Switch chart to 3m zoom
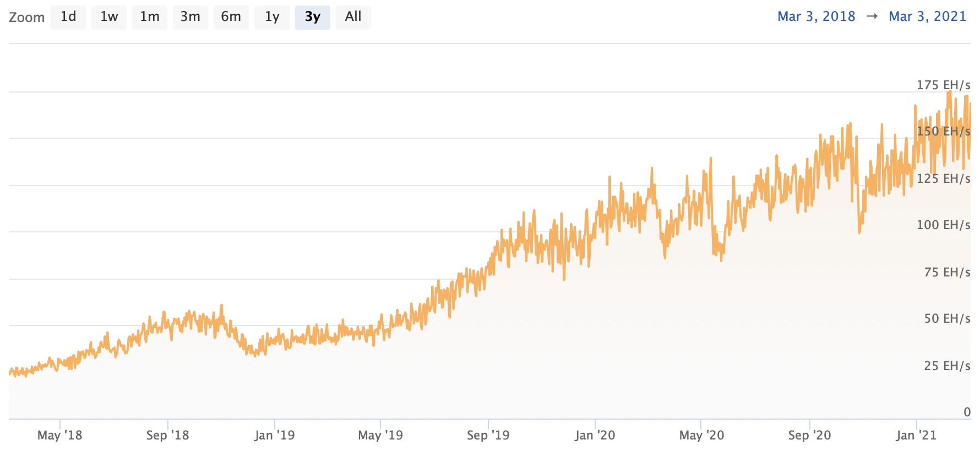This screenshot has height=456, width=980. (190, 17)
